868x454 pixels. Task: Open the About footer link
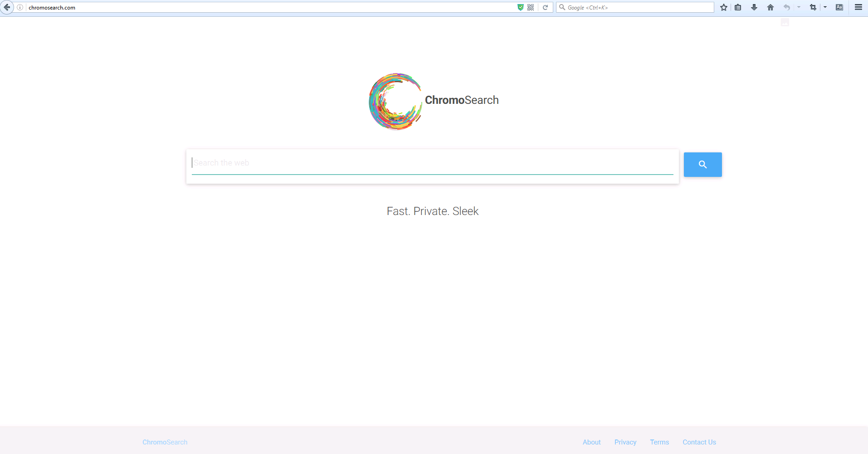[592, 442]
